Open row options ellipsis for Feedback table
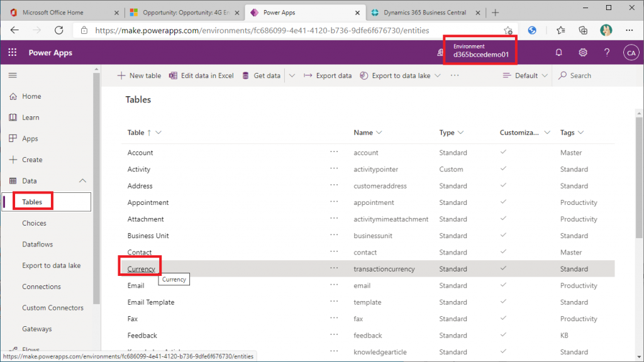Viewport: 644px width, 362px height. click(334, 334)
